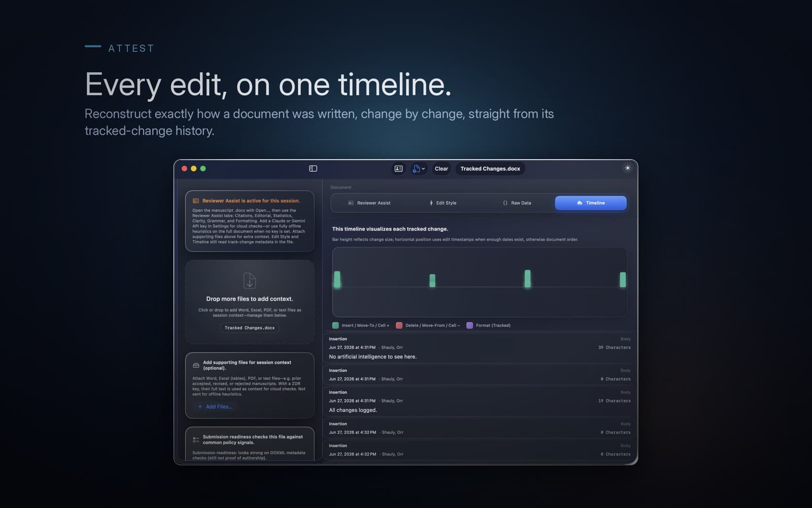Click the file drop icon above 'Drop more files'

(x=250, y=280)
